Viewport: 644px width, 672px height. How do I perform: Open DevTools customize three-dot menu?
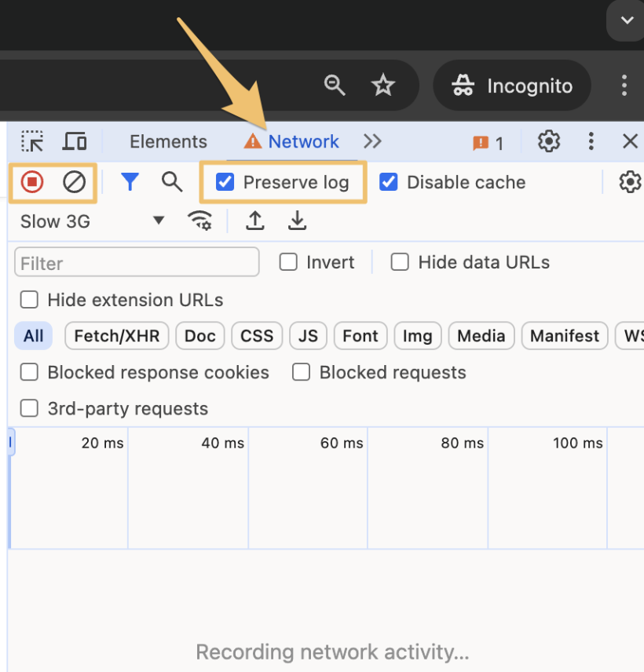click(591, 141)
